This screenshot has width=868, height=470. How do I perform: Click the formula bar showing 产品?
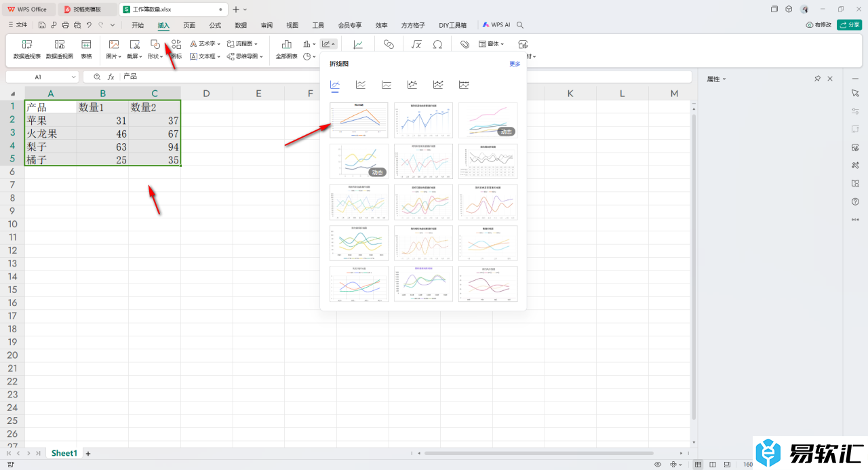click(406, 77)
